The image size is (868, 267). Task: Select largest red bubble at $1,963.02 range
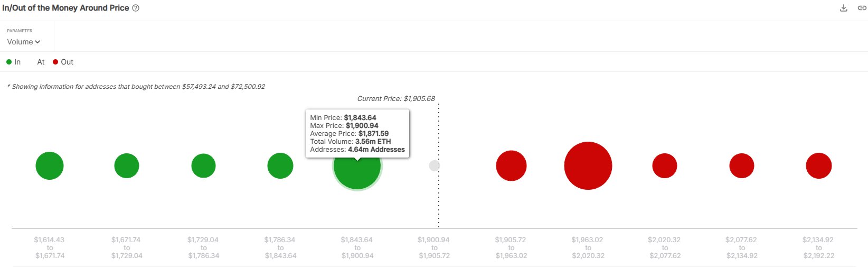pos(588,165)
